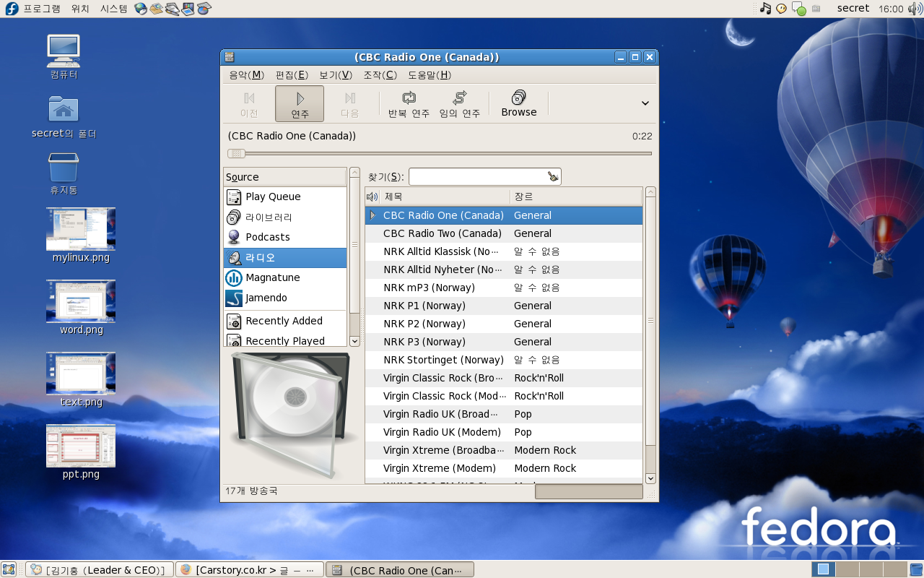This screenshot has height=578, width=924.
Task: Open the volume speaker applet
Action: (914, 9)
